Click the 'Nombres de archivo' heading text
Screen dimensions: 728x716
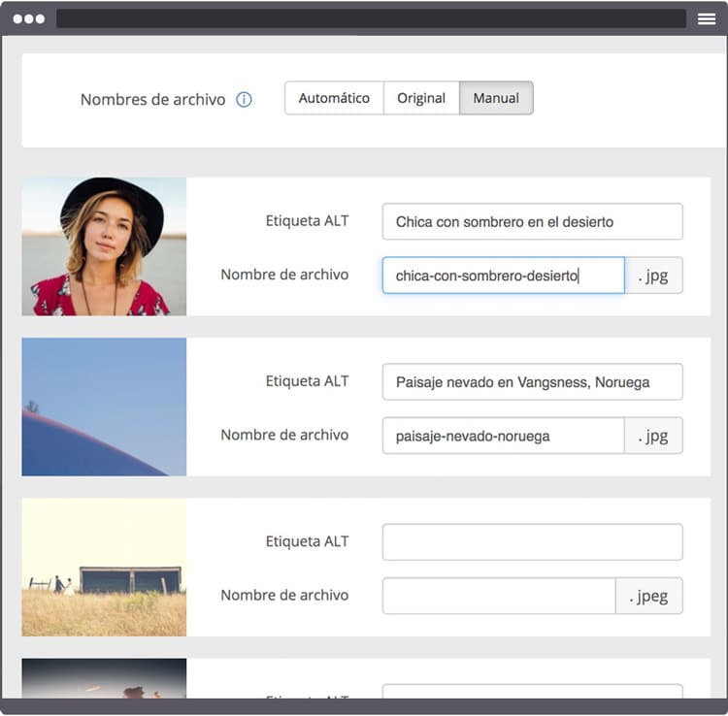152,99
